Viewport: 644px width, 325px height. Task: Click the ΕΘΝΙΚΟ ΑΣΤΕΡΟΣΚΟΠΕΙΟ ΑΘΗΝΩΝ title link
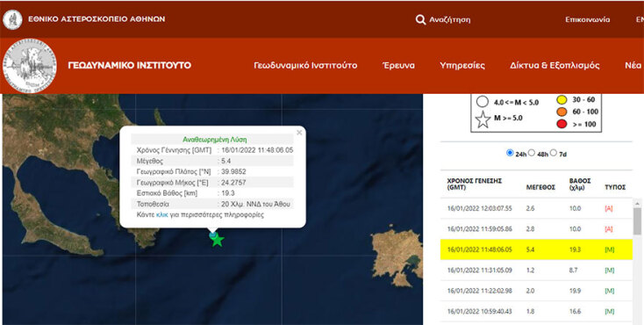pyautogui.click(x=97, y=19)
